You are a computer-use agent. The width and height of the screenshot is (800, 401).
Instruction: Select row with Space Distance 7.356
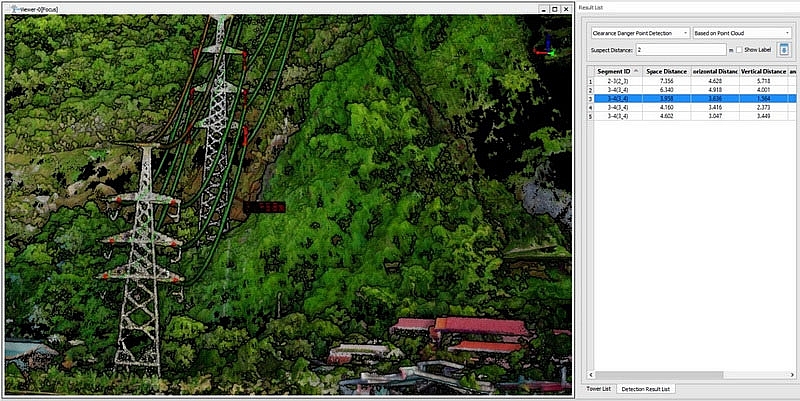click(x=691, y=81)
